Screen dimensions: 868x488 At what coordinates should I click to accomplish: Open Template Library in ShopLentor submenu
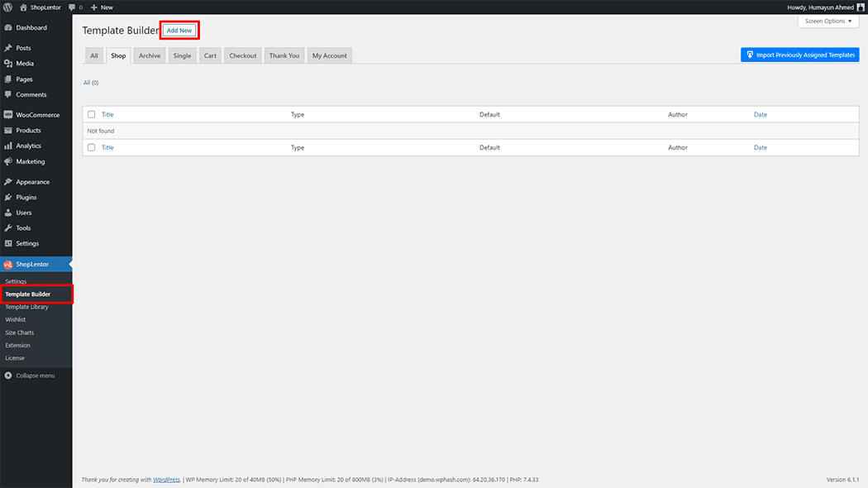point(26,307)
